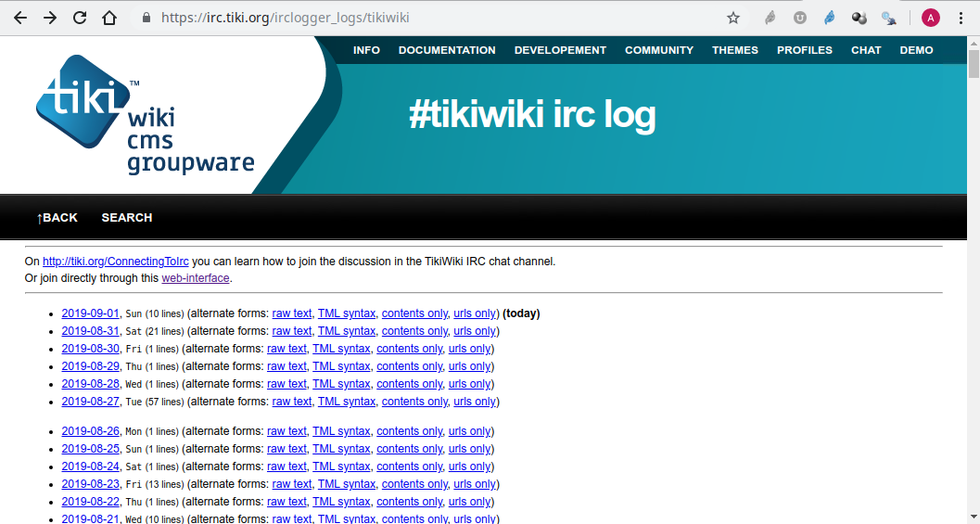
Task: Click the '(57 lines)' count text
Action: point(164,402)
